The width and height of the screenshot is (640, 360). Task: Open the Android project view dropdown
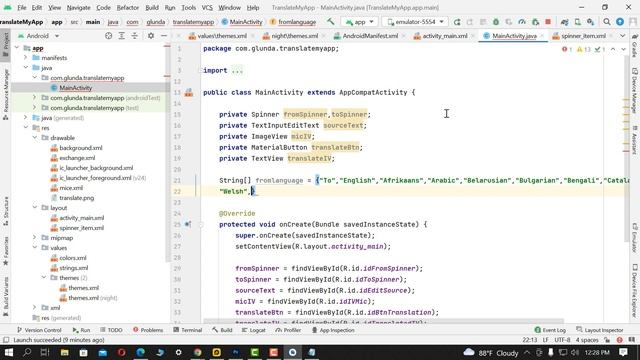pyautogui.click(x=39, y=36)
